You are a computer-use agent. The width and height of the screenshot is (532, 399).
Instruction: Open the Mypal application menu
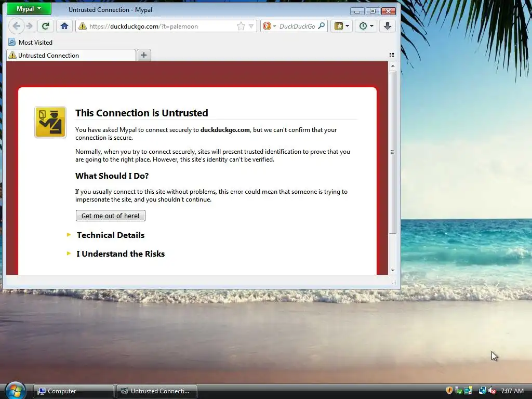(29, 9)
